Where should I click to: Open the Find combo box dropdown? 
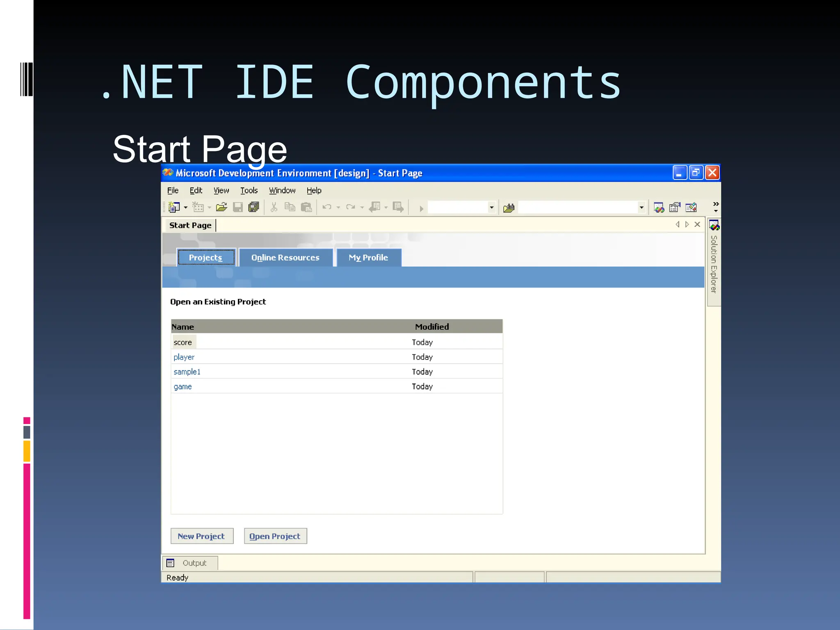click(x=641, y=208)
